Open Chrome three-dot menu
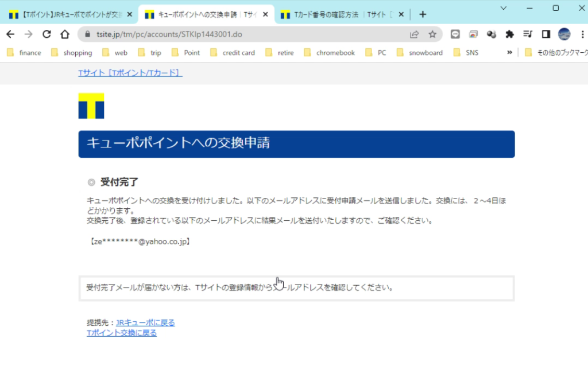588x366 pixels. pos(582,34)
